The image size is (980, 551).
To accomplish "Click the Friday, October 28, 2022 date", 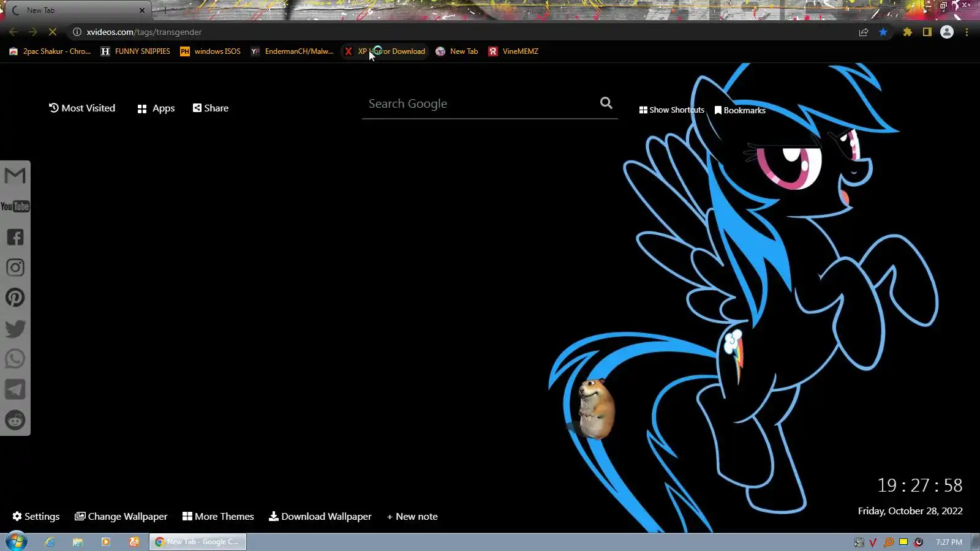I will (910, 511).
